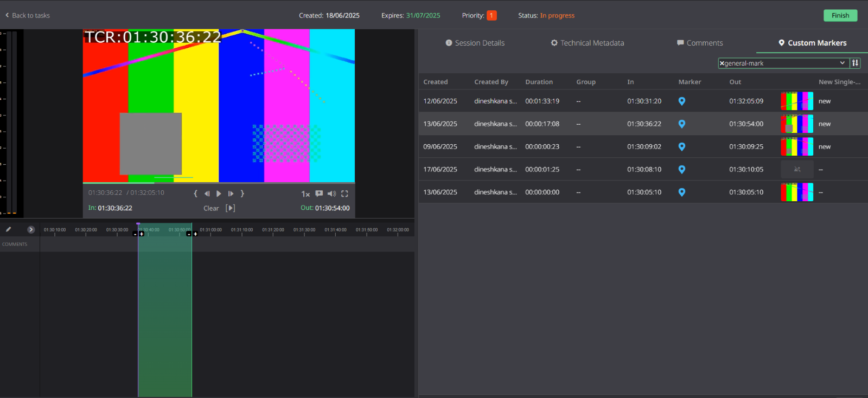Mute the player volume speaker icon
This screenshot has width=868, height=398.
tap(331, 194)
